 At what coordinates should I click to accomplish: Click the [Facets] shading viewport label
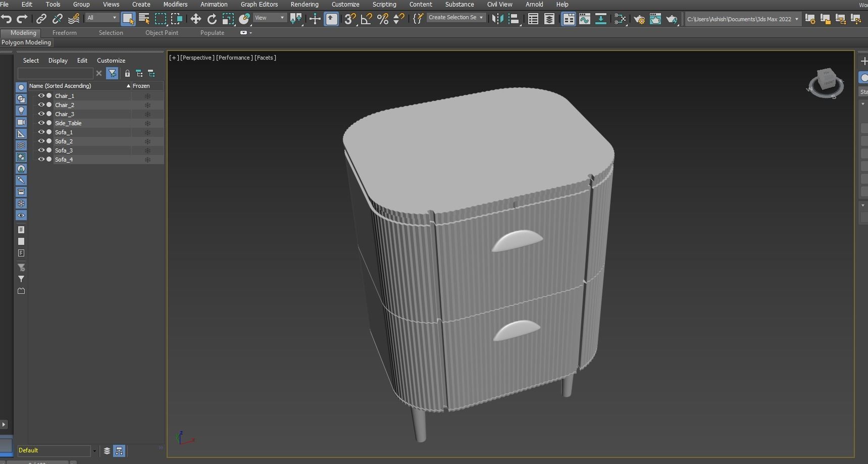265,58
